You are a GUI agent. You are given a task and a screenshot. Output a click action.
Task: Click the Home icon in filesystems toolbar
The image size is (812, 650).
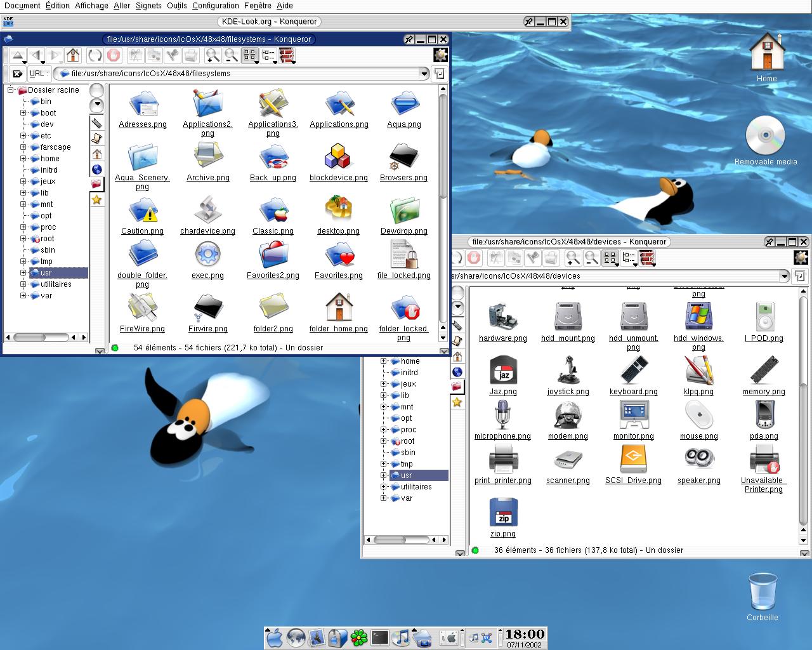point(73,56)
